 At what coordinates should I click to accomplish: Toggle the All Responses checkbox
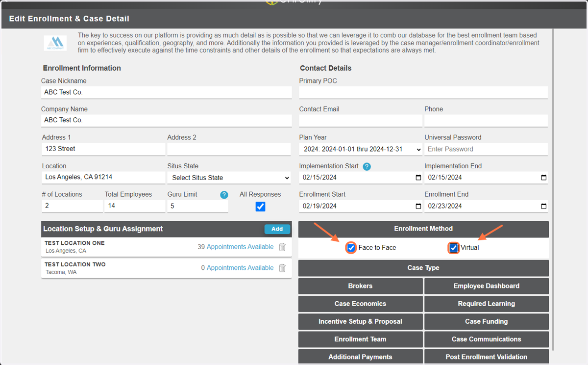260,207
